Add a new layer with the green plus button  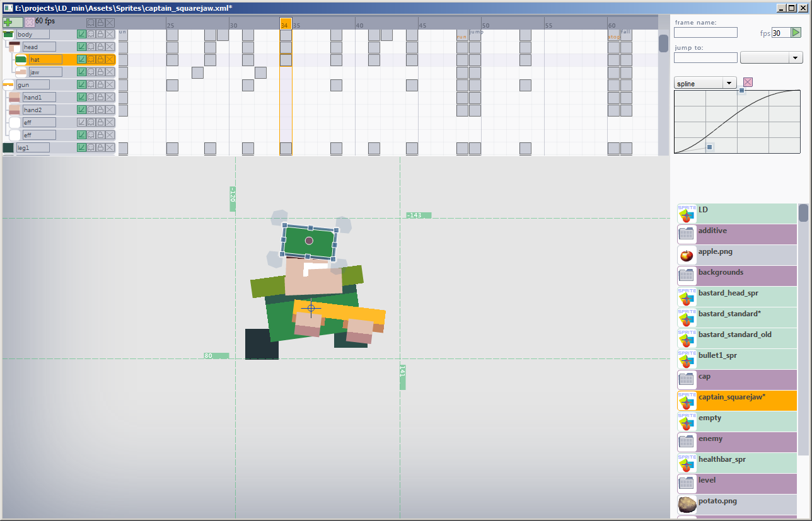13,22
